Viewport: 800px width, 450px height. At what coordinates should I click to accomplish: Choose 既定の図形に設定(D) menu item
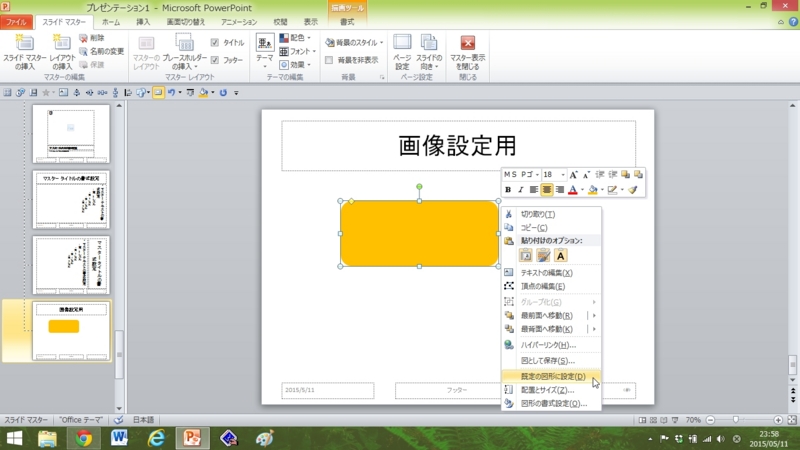(x=551, y=377)
